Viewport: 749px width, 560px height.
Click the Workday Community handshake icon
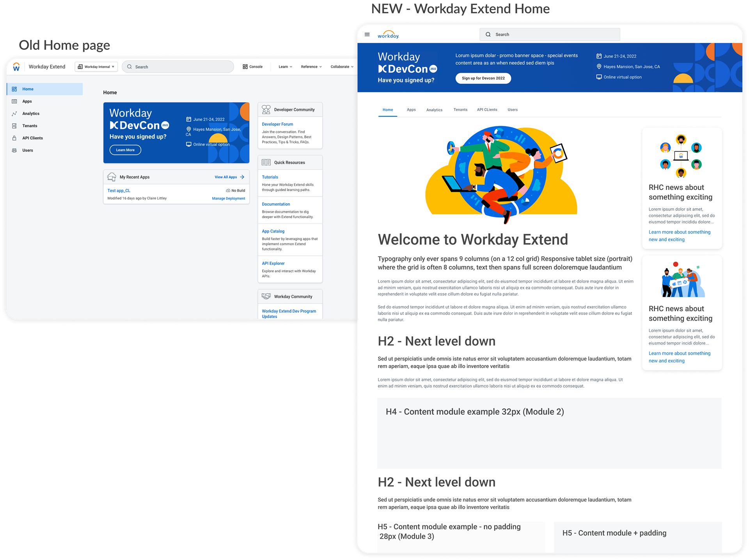coord(266,296)
